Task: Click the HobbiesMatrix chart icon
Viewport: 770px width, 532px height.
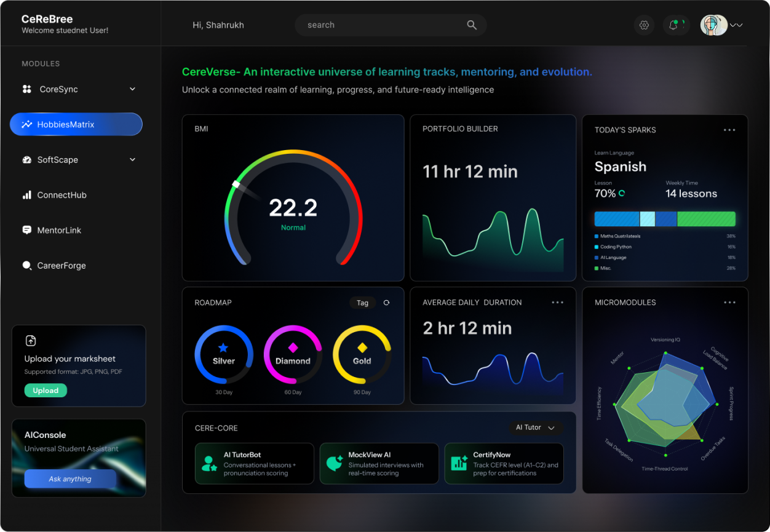Action: pyautogui.click(x=26, y=124)
